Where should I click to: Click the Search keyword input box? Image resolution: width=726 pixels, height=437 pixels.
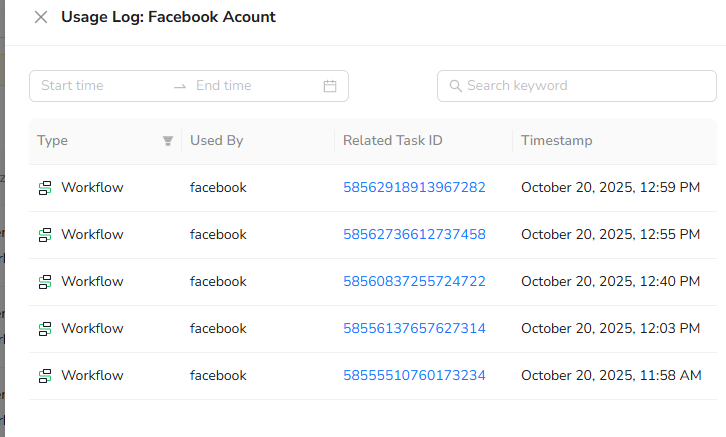click(x=585, y=86)
